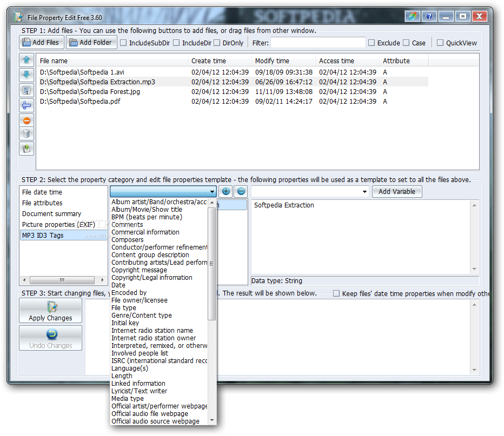Click Add Folder button
504x436 pixels.
(x=91, y=42)
